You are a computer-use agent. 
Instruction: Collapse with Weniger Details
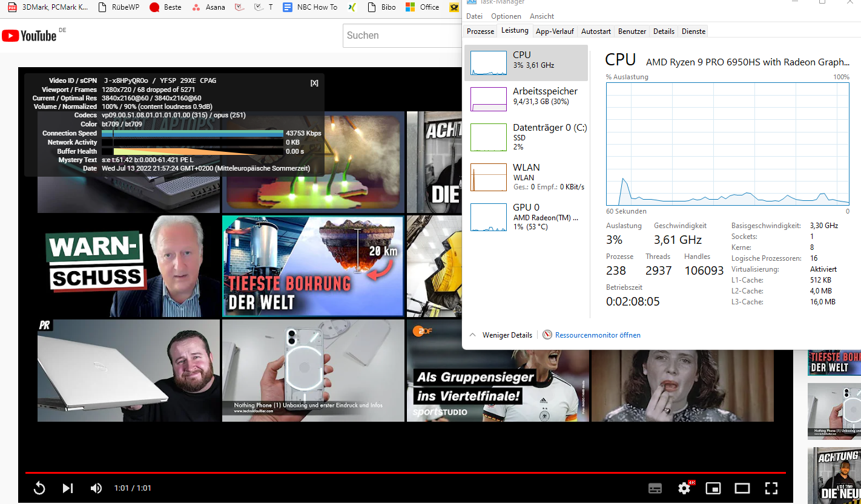[501, 335]
